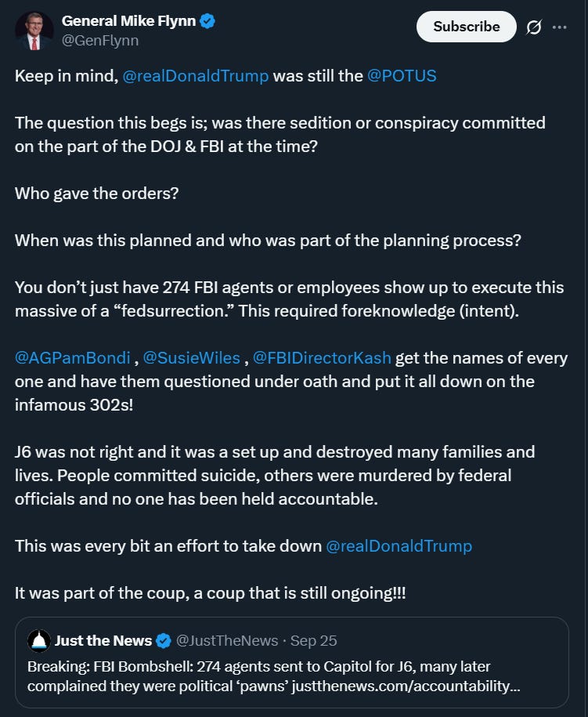The width and height of the screenshot is (588, 717).
Task: Open the @FBIDirectorKash mention
Action: click(322, 358)
